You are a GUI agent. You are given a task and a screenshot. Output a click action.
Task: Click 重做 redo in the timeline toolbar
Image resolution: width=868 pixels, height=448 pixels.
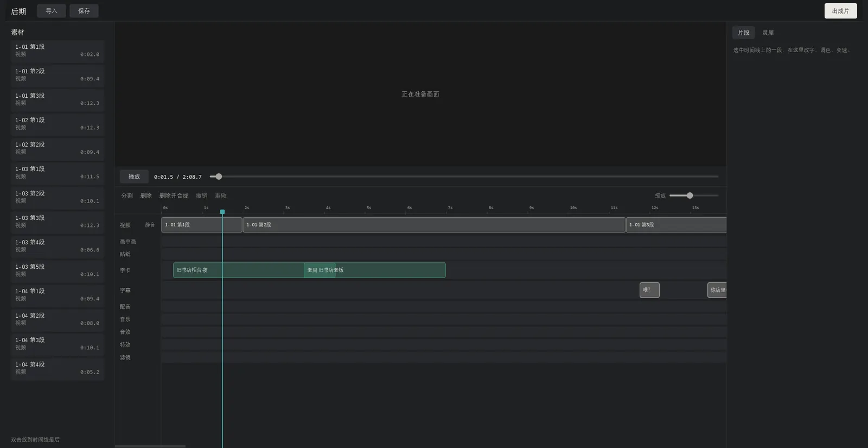pos(220,195)
